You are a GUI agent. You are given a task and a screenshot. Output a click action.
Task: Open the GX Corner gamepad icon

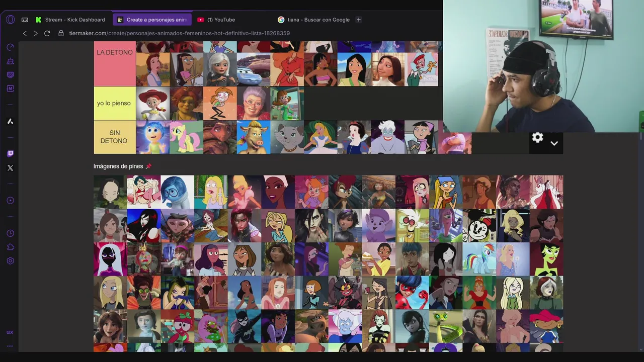[x=25, y=20]
